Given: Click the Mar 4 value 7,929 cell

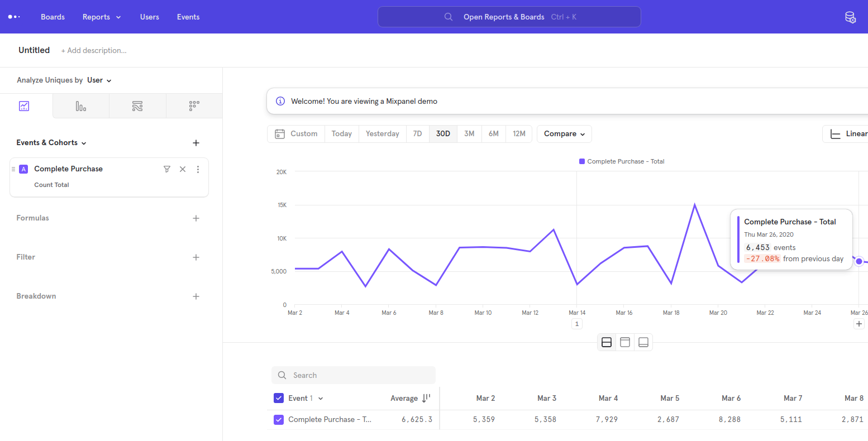Looking at the screenshot, I should (x=607, y=420).
